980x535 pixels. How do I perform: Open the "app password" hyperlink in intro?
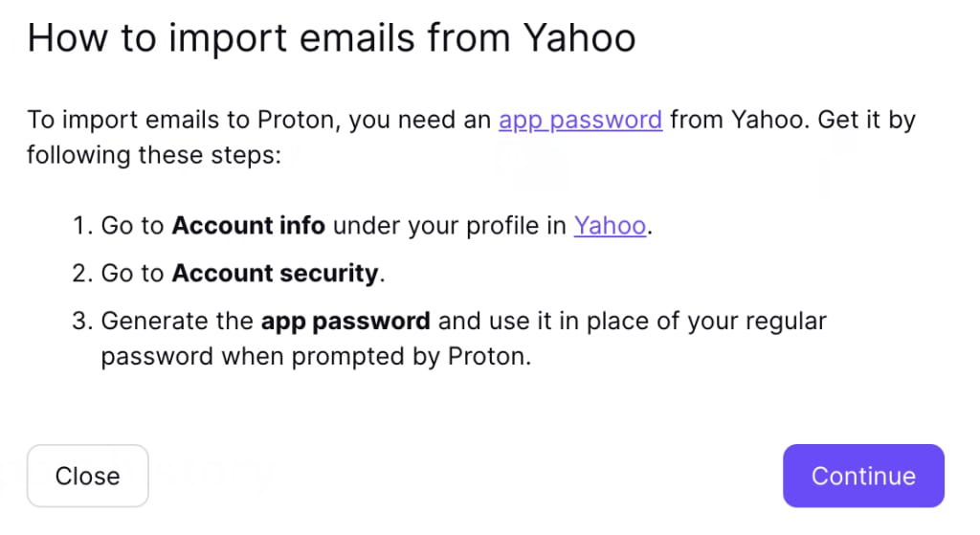[580, 121]
